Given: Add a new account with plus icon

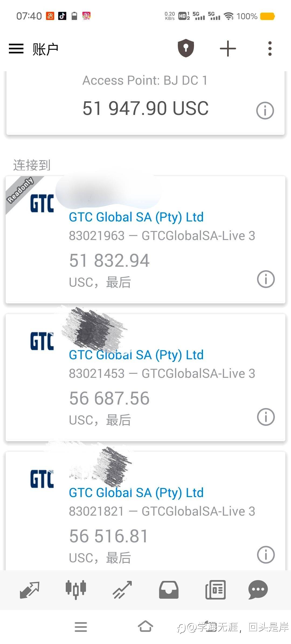Looking at the screenshot, I should pos(228,49).
